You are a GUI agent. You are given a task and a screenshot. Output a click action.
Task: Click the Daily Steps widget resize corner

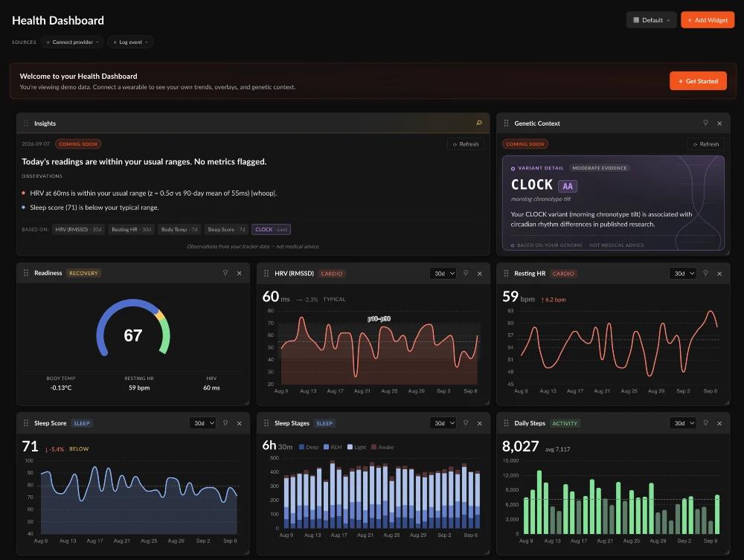coord(727,553)
